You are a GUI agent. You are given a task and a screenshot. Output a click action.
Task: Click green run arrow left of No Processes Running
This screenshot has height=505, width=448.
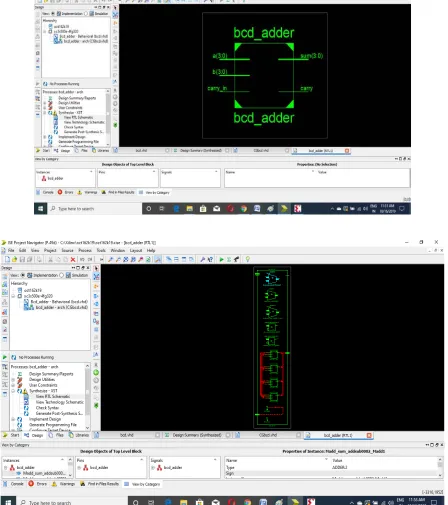(5, 357)
